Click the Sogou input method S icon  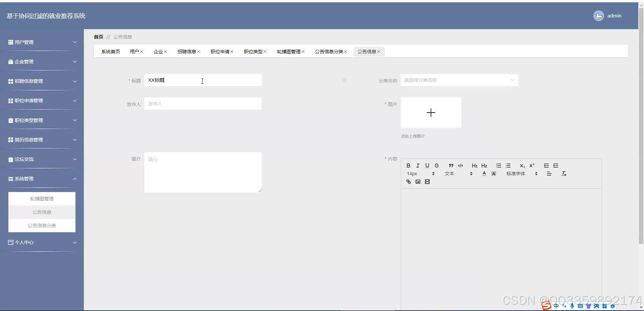pyautogui.click(x=546, y=306)
